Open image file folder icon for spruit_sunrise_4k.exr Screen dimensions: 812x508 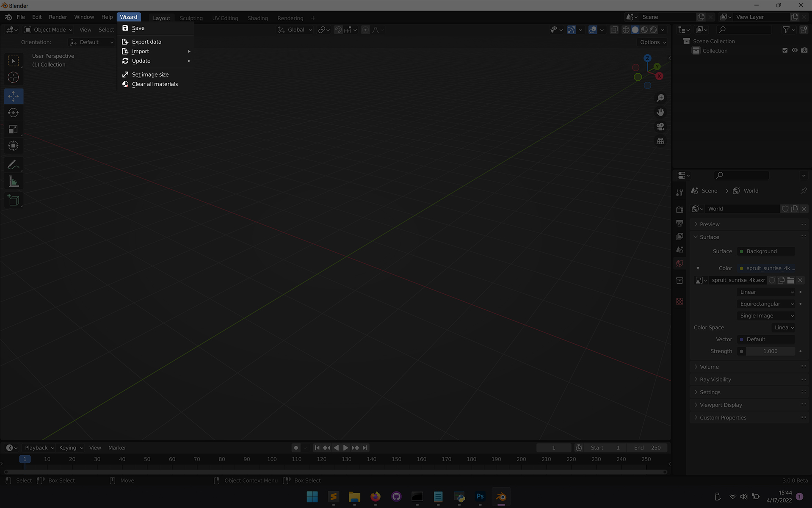[790, 280]
